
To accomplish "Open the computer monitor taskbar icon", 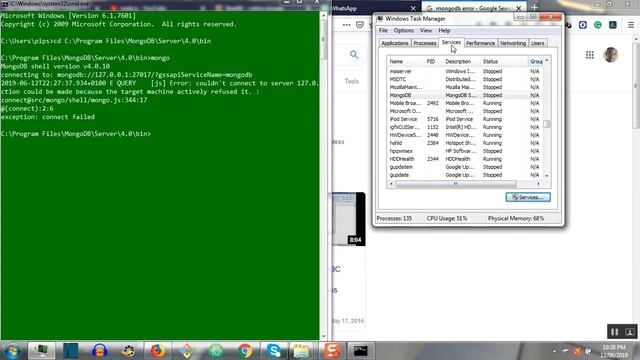I will tap(41, 351).
